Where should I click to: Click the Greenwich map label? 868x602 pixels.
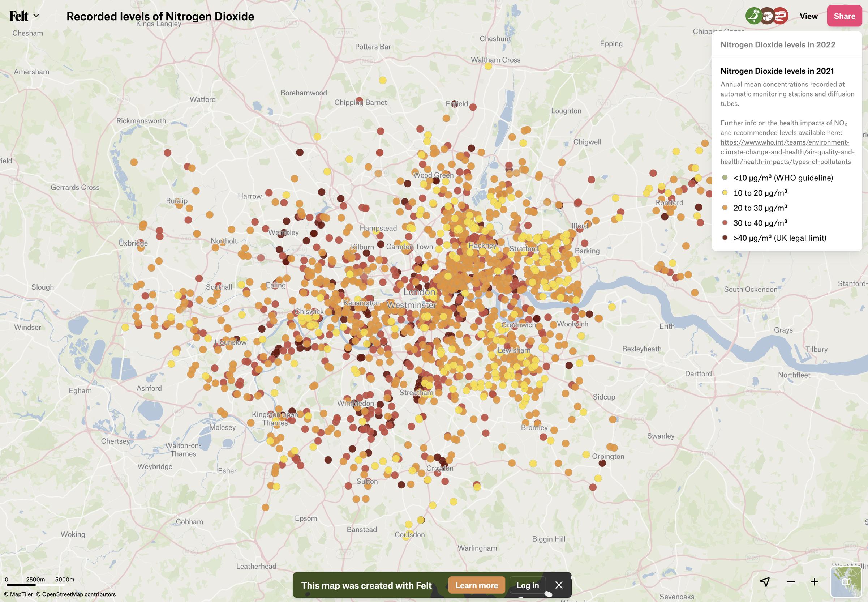pyautogui.click(x=518, y=325)
